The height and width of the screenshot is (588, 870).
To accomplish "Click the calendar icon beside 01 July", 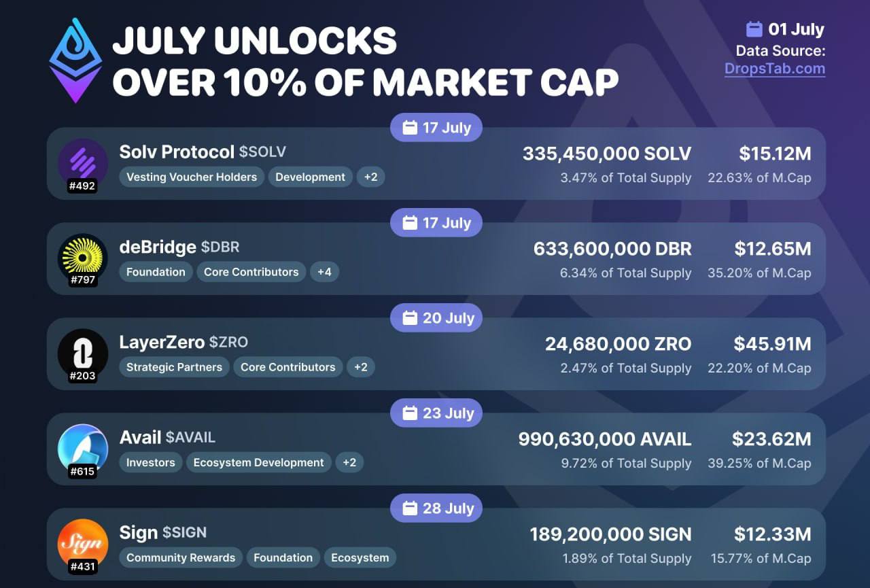I will tap(754, 29).
